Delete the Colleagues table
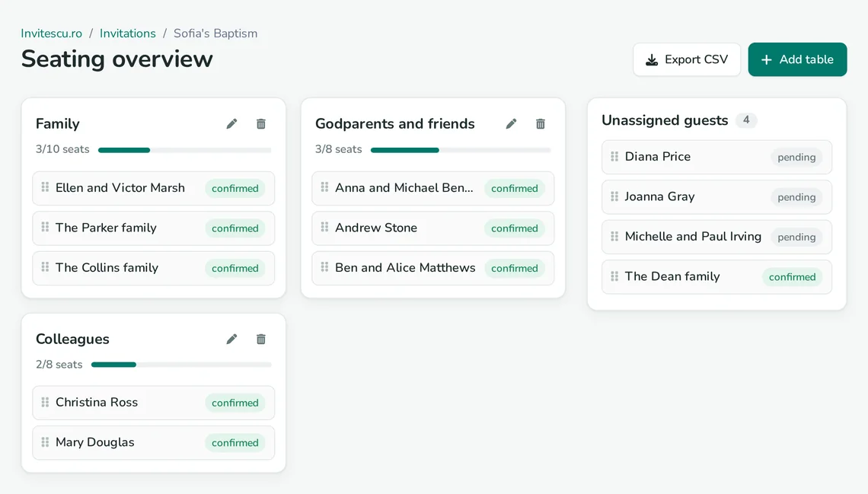The image size is (868, 494). [x=260, y=339]
